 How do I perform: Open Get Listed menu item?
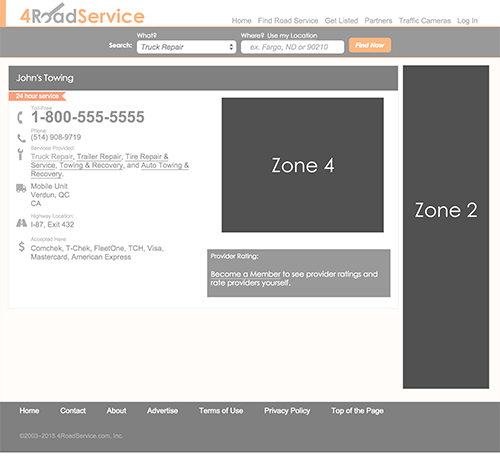click(x=341, y=21)
